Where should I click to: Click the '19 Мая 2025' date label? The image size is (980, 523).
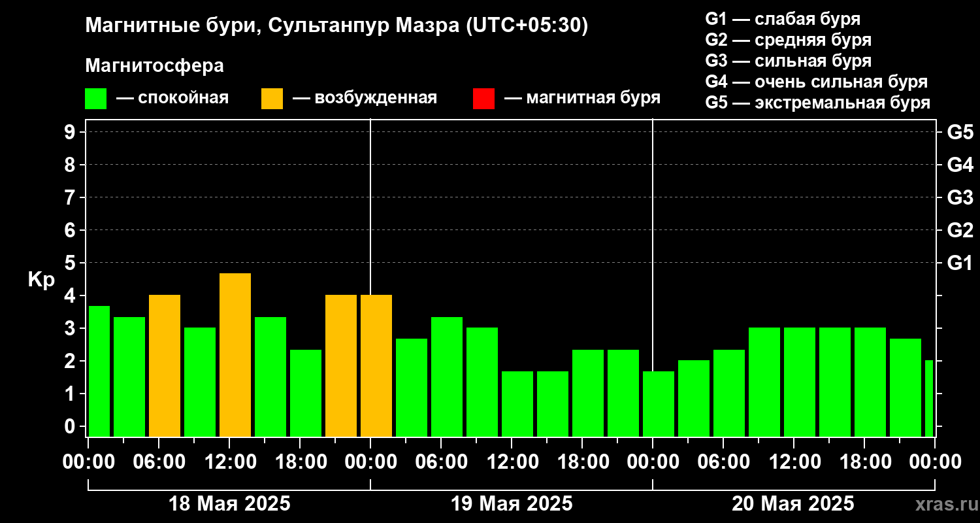[512, 504]
